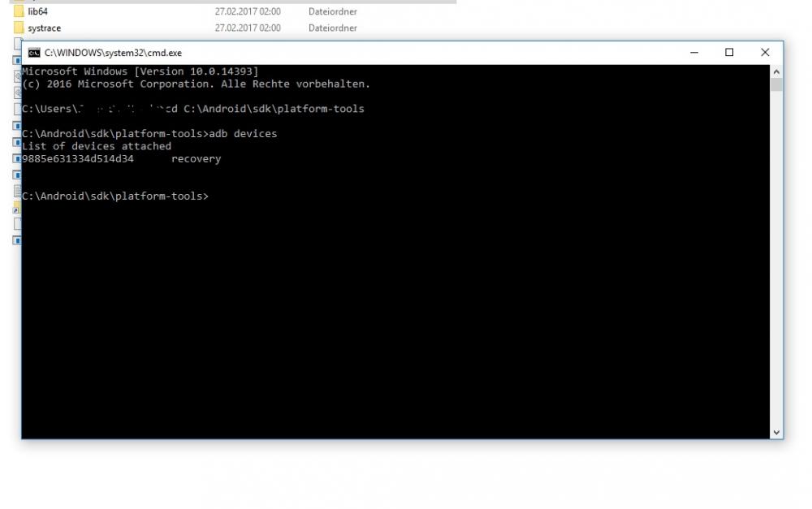Click the 'recovery' device status text
This screenshot has height=509, width=812.
click(196, 159)
